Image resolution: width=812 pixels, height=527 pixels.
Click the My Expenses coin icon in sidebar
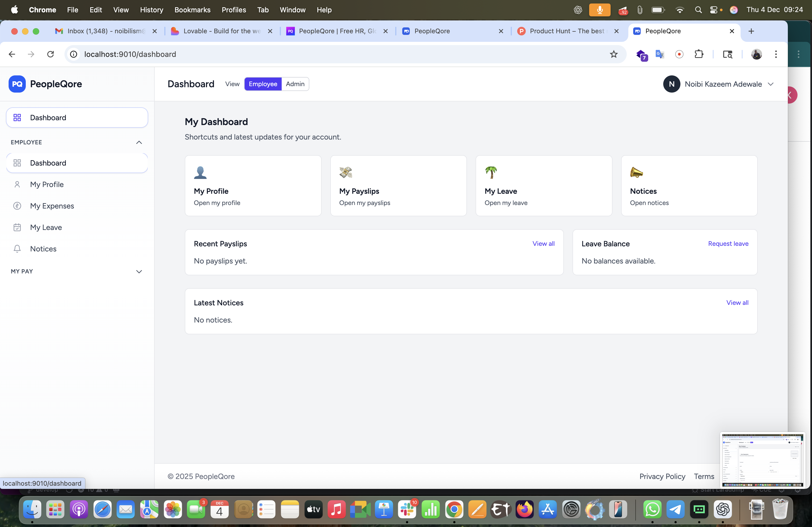click(17, 206)
